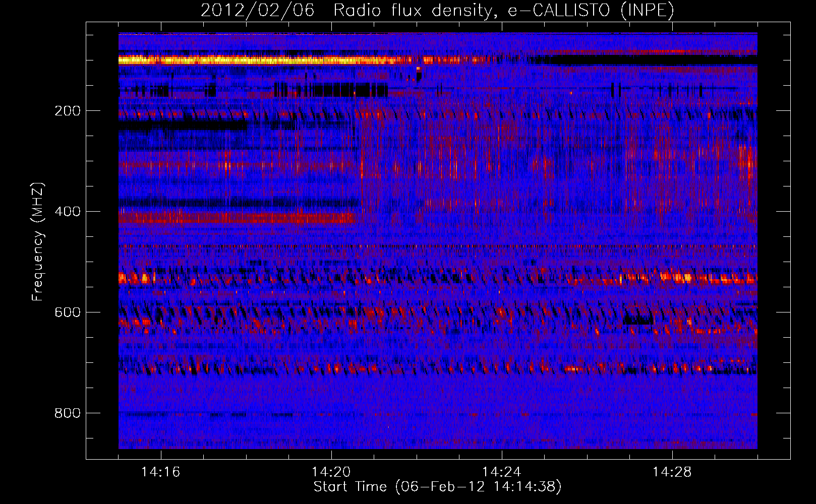The width and height of the screenshot is (816, 504).
Task: Click the 800 frequency tick label
Action: pos(67,413)
